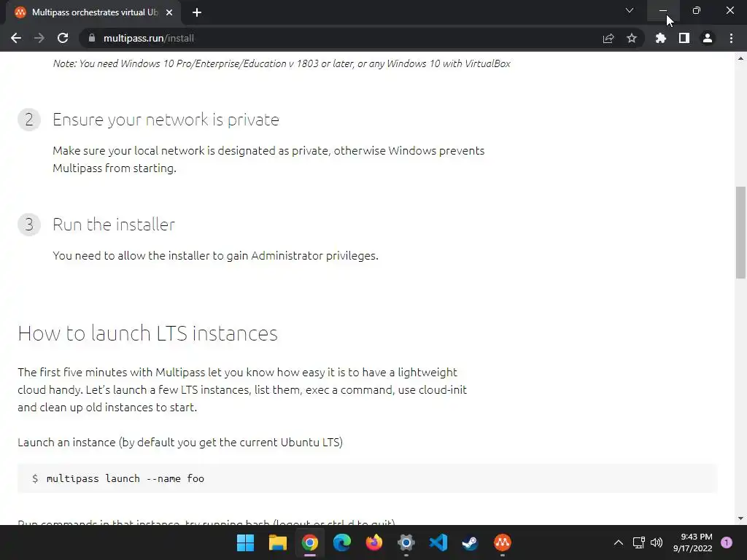Viewport: 747px width, 560px height.
Task: Click the Windows 10 Pro note text
Action: tap(282, 64)
